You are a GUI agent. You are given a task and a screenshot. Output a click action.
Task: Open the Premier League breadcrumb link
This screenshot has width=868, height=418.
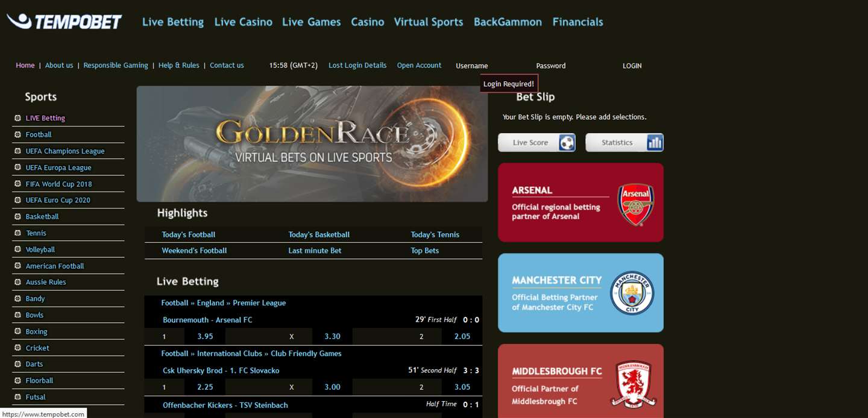(x=259, y=303)
